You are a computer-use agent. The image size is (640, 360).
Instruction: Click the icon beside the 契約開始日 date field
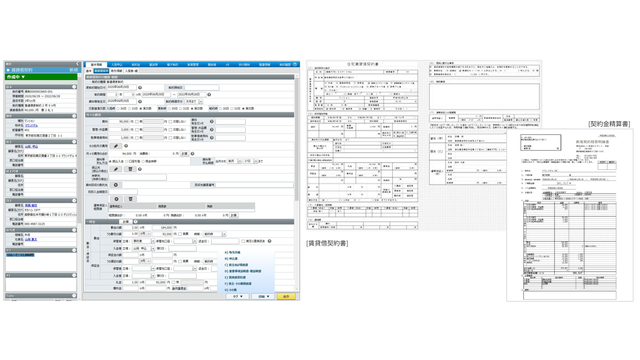coord(140,88)
